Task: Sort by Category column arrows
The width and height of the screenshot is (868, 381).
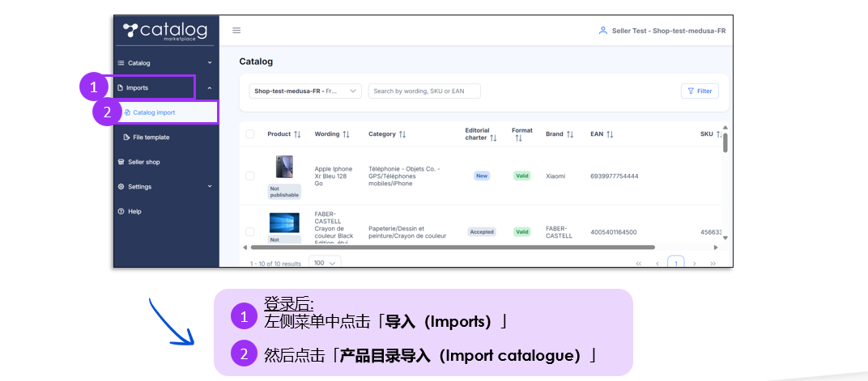Action: [x=402, y=134]
